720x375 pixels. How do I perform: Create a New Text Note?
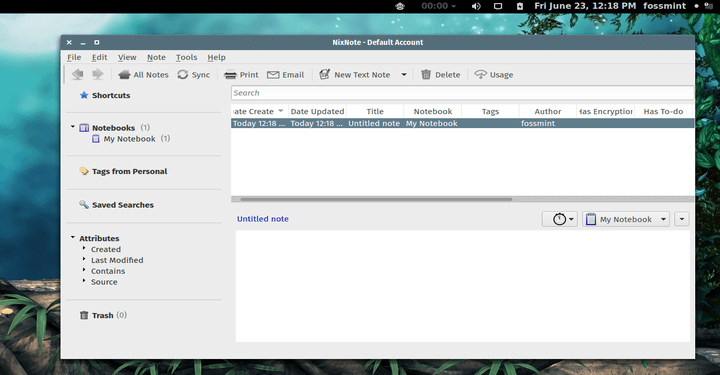[x=354, y=74]
